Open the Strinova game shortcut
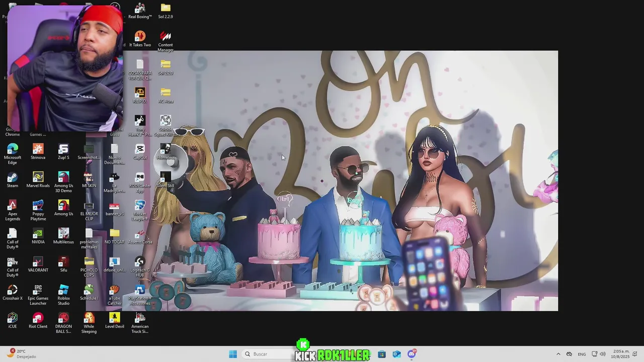Image resolution: width=644 pixels, height=362 pixels. click(38, 151)
